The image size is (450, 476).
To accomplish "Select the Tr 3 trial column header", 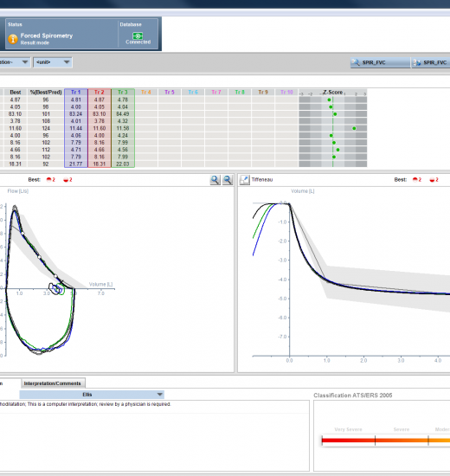I will tap(123, 92).
